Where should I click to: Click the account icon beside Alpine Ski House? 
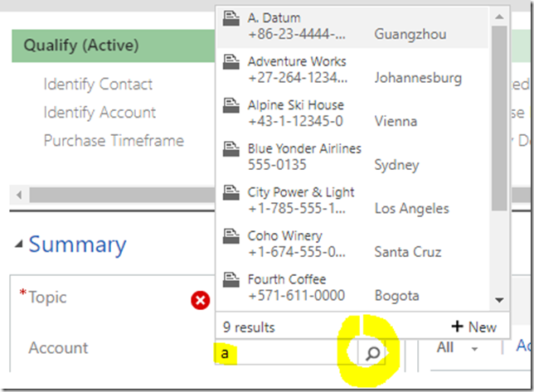[x=232, y=106]
